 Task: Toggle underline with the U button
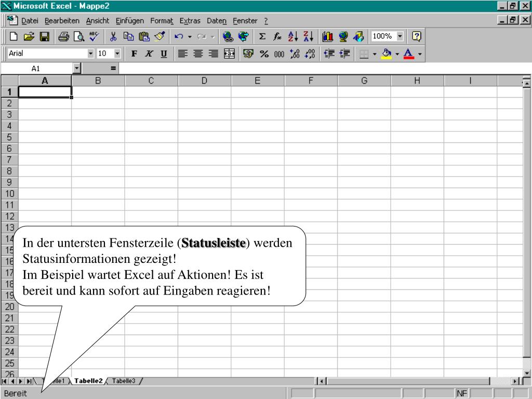click(164, 54)
